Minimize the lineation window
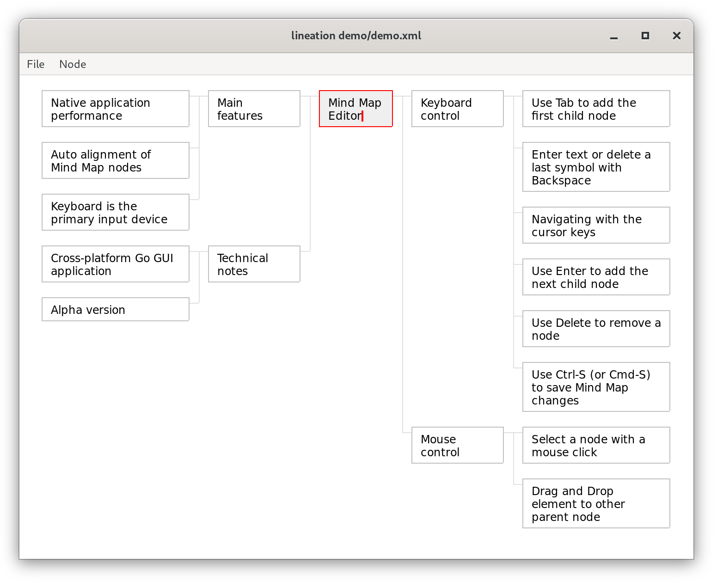723x588 pixels. (x=614, y=36)
